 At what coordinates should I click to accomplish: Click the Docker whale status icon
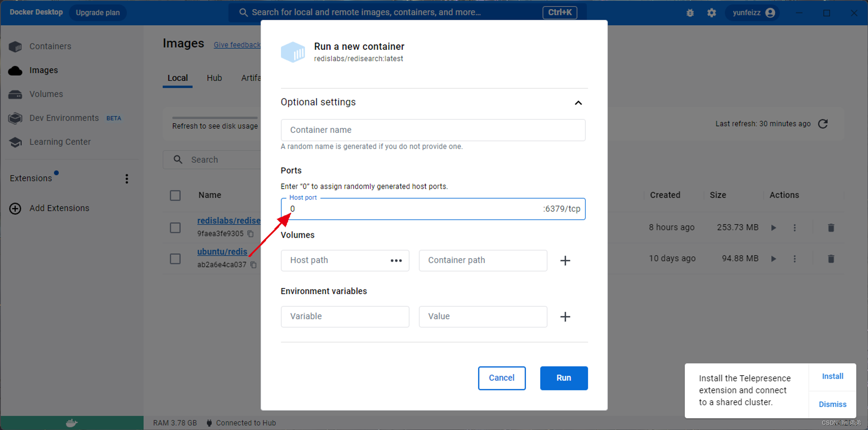click(x=72, y=423)
